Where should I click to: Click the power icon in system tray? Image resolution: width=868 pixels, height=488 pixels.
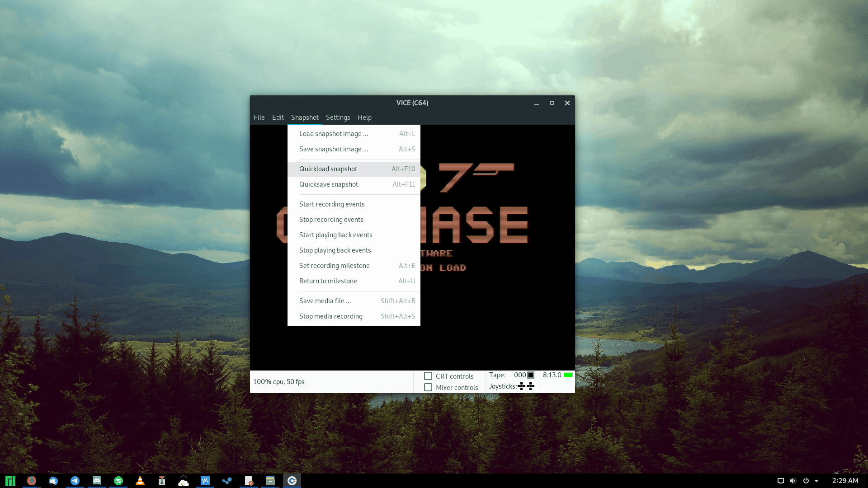[x=806, y=481]
